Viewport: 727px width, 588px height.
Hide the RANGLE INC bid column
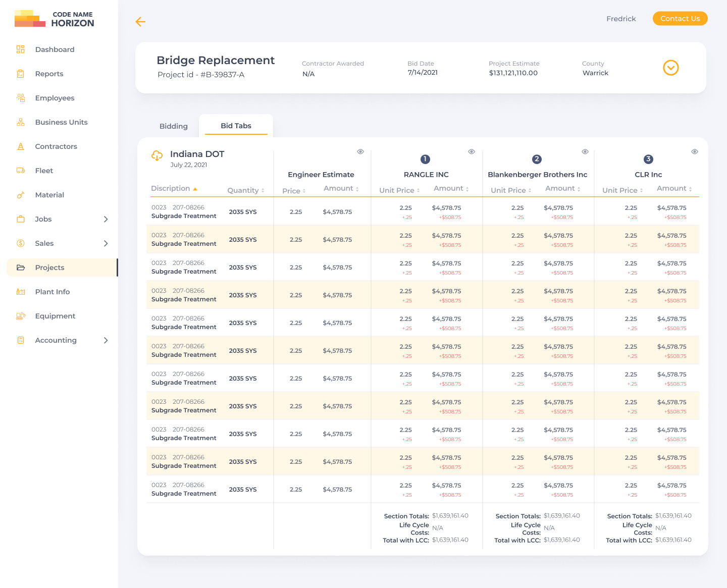[x=472, y=151]
